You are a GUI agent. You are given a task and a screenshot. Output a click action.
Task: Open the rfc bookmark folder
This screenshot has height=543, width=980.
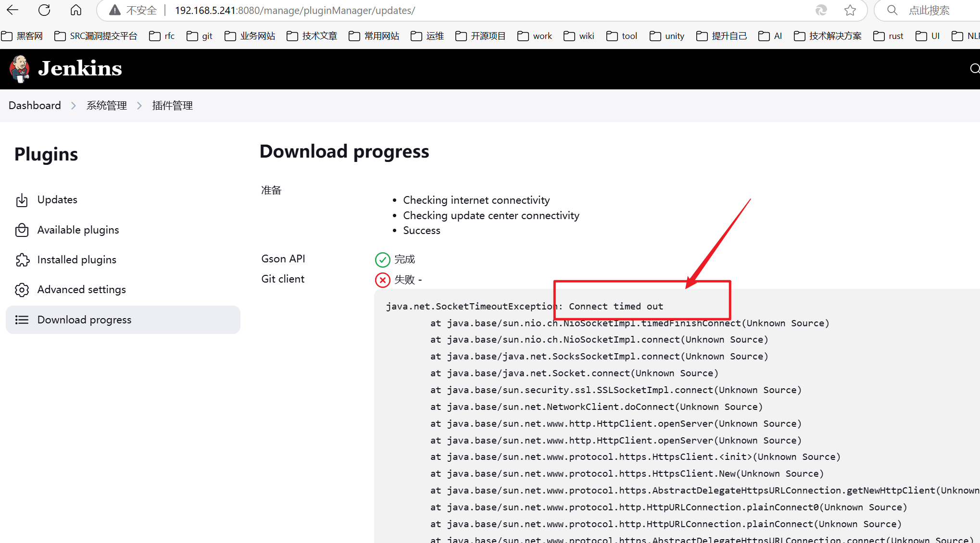pyautogui.click(x=162, y=36)
